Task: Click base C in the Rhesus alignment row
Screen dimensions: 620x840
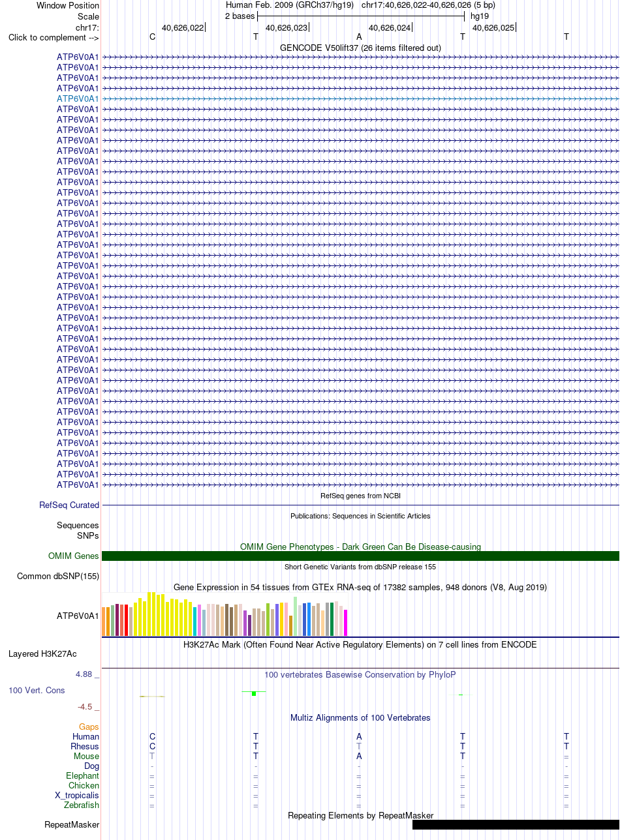Action: [x=153, y=747]
